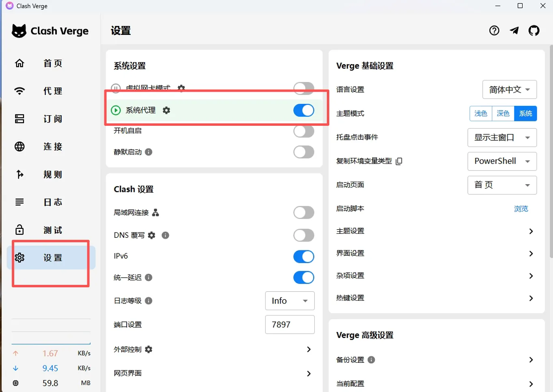
Task: Open the GitHub repository icon
Action: coord(534,30)
